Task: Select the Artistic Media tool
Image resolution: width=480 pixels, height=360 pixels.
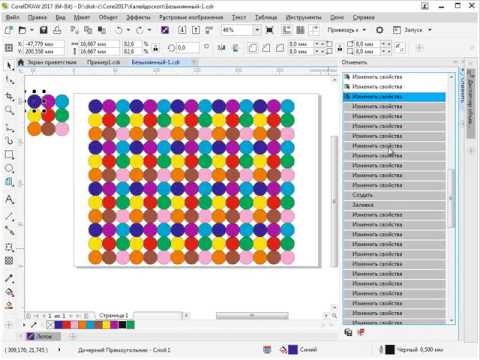Action: 9,141
